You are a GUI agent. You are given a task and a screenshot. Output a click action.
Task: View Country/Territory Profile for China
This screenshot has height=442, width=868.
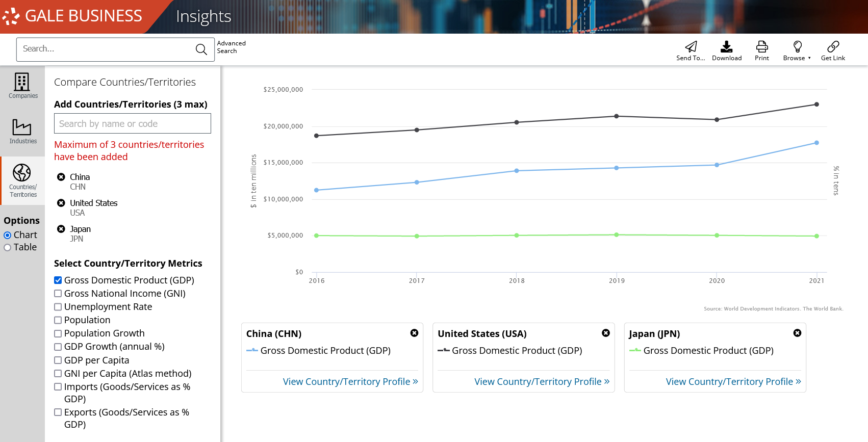coord(350,381)
